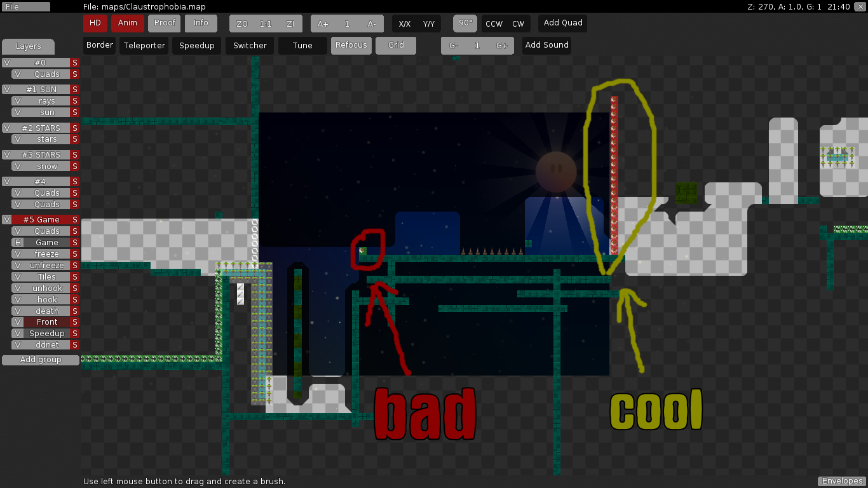
Task: Add a new quad with Add Quad
Action: tap(562, 23)
